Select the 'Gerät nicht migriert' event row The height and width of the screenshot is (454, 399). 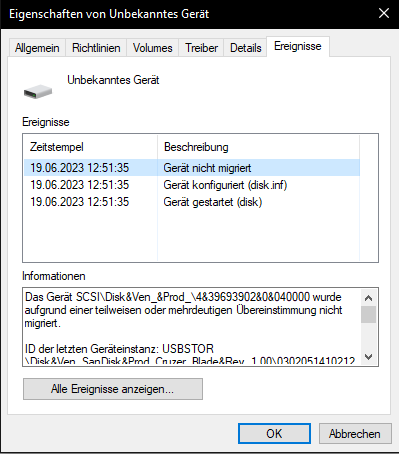192,168
